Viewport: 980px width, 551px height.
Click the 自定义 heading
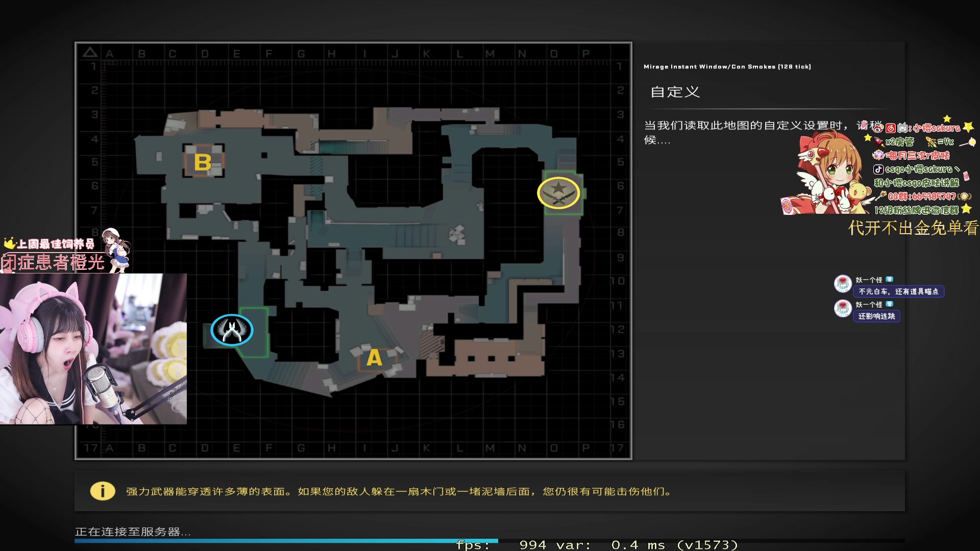[675, 92]
